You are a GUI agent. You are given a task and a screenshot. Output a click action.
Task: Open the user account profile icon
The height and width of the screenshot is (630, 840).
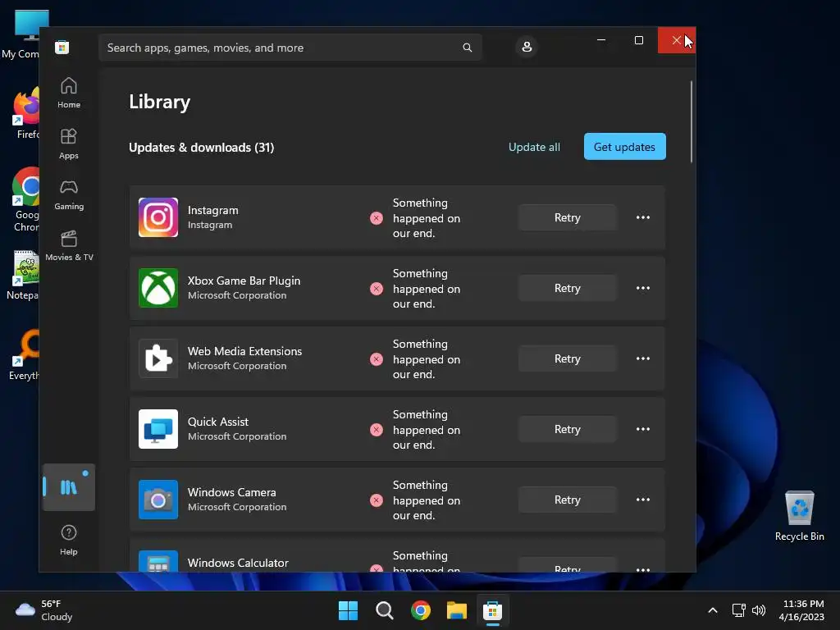click(527, 47)
